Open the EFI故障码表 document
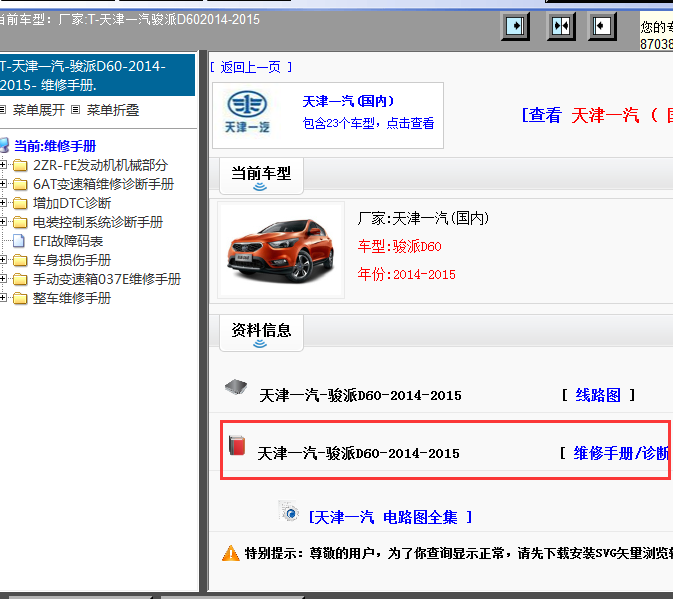Viewport: 673px width, 599px height. click(68, 241)
